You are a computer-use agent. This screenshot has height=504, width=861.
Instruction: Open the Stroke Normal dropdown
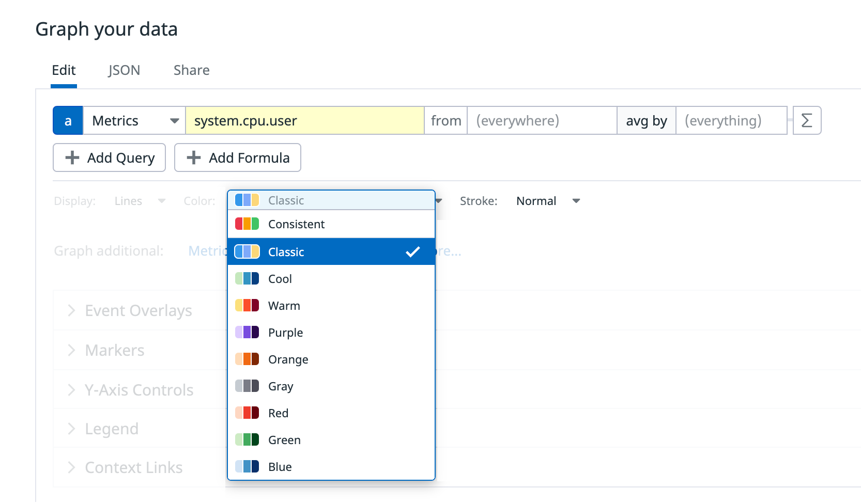point(548,201)
